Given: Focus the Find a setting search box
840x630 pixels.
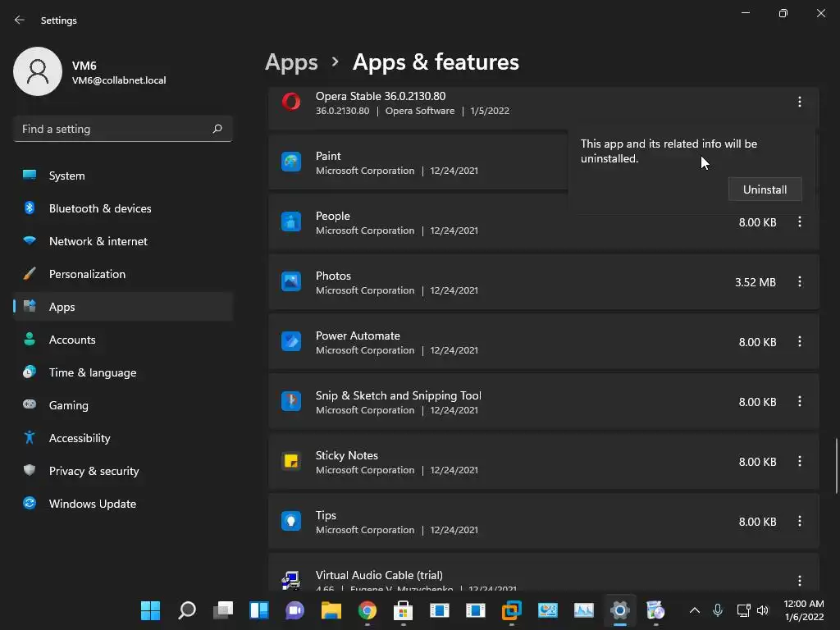Looking at the screenshot, I should pos(123,129).
